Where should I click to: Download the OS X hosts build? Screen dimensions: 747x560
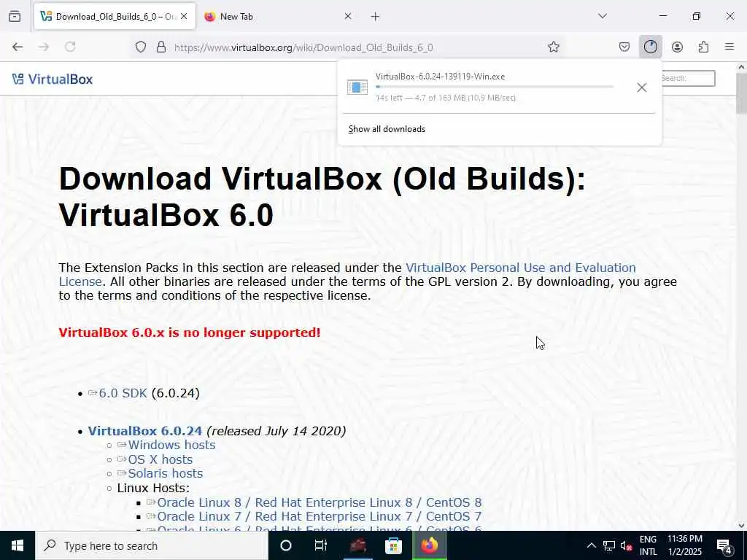(160, 459)
